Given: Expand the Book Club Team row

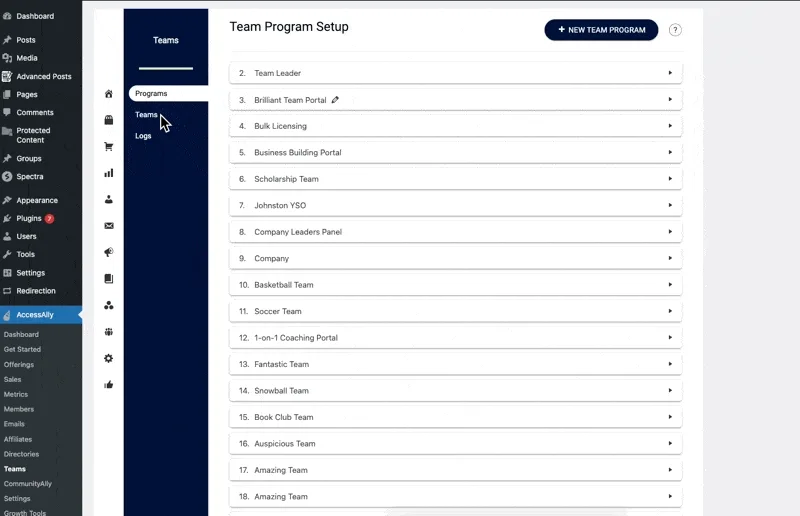Looking at the screenshot, I should pyautogui.click(x=455, y=417).
